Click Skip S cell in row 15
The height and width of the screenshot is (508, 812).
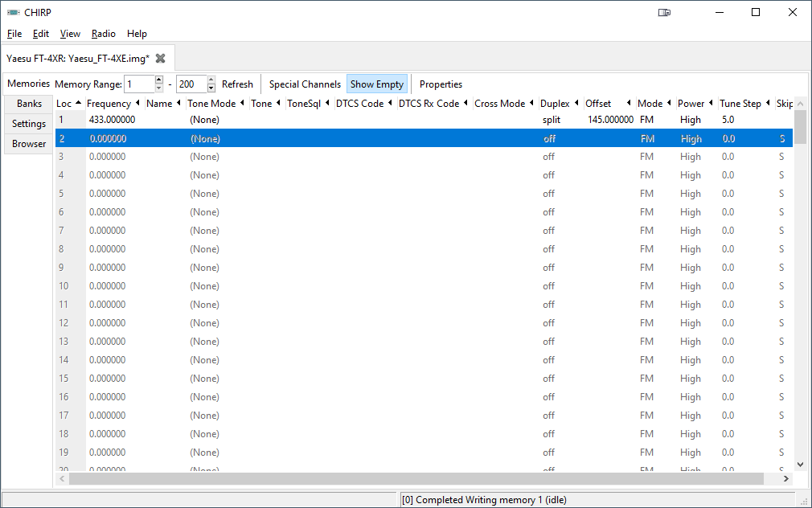[781, 379]
